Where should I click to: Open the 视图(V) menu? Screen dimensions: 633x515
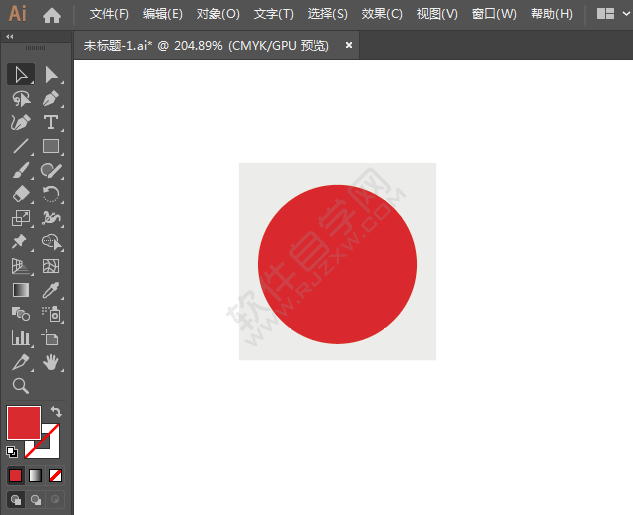437,14
